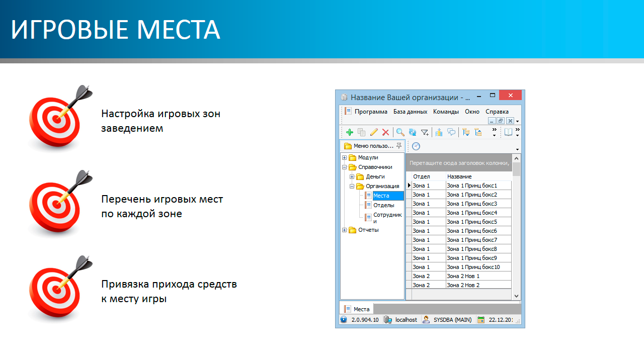Viewport: 644px width, 362px height.
Task: Click the open book help icon
Action: coord(509,132)
